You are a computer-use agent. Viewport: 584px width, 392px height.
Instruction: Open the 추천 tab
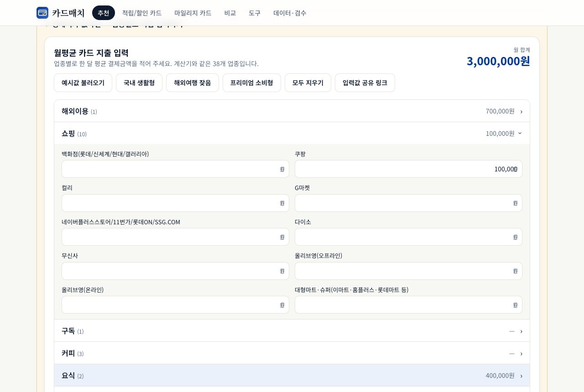pos(104,13)
